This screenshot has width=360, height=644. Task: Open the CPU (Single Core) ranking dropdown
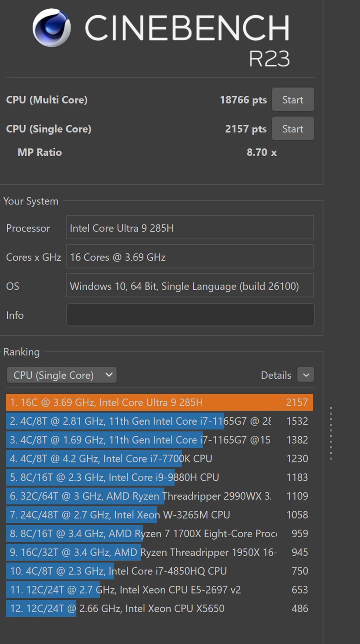tap(62, 375)
